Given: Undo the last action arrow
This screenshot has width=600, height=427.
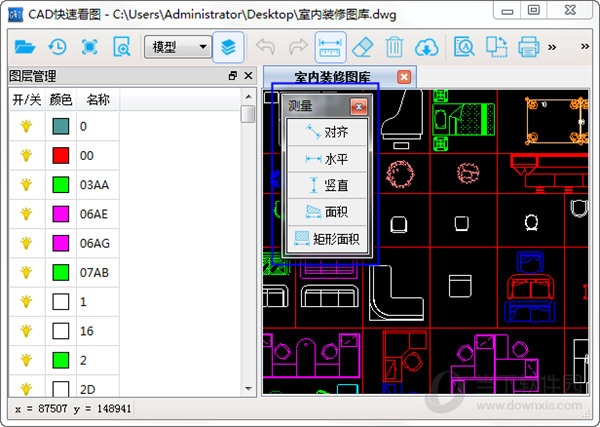Looking at the screenshot, I should [266, 47].
